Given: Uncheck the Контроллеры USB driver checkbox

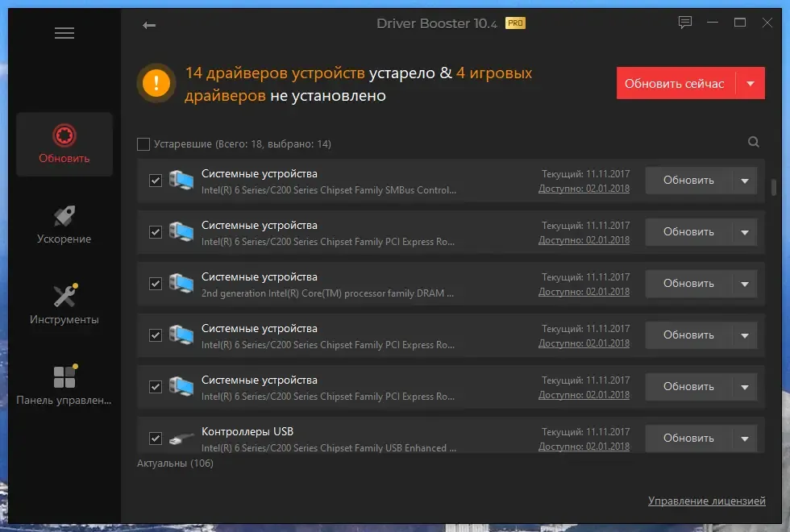Looking at the screenshot, I should point(156,438).
